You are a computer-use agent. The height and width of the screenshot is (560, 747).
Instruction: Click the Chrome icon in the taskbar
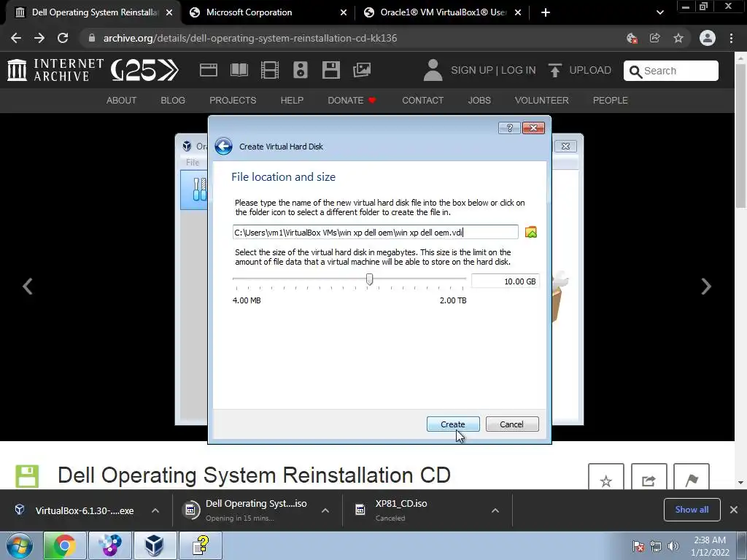coord(64,545)
